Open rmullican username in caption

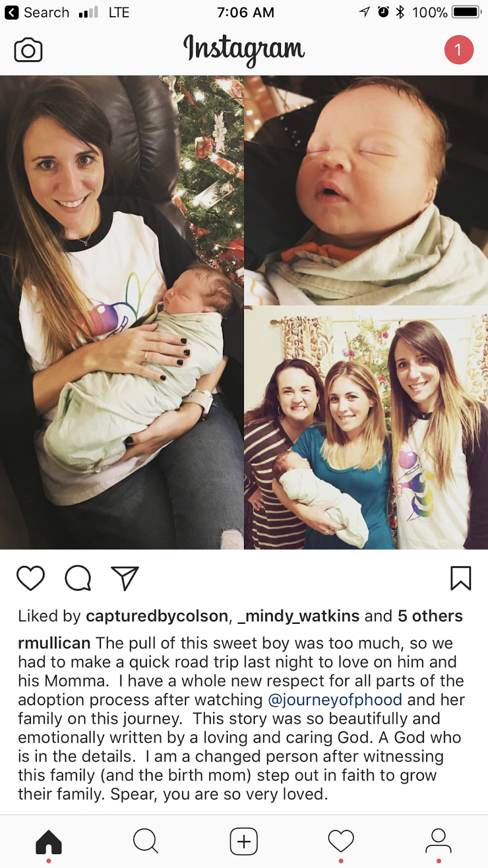54,643
